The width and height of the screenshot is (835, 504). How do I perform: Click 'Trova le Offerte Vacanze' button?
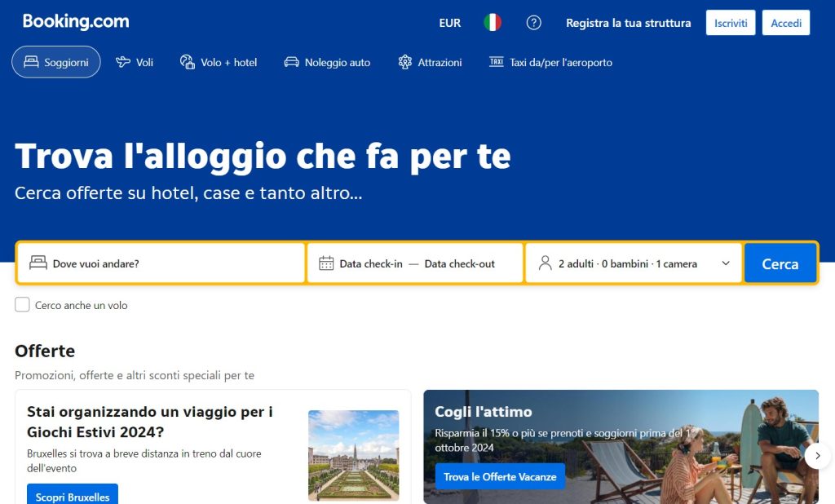click(x=500, y=477)
